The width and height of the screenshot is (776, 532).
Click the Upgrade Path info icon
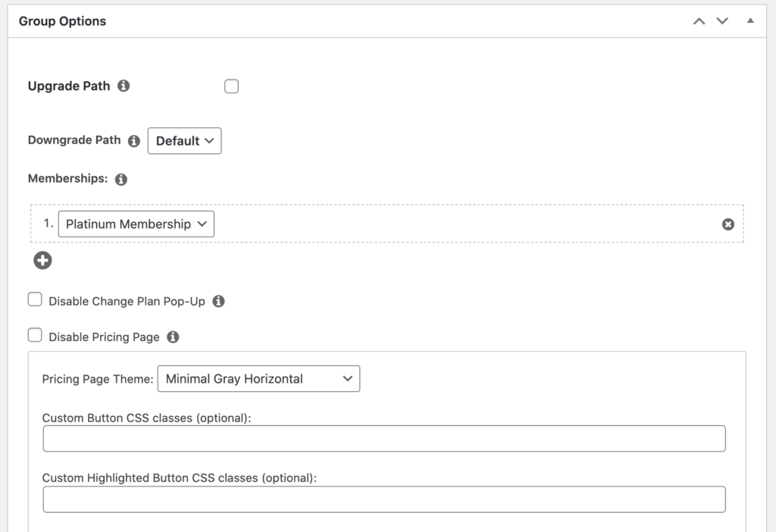click(124, 86)
